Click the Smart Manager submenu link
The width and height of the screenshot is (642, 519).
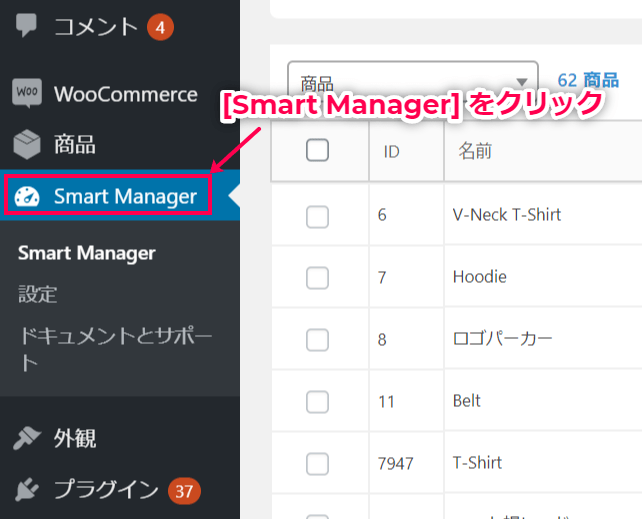click(x=87, y=253)
